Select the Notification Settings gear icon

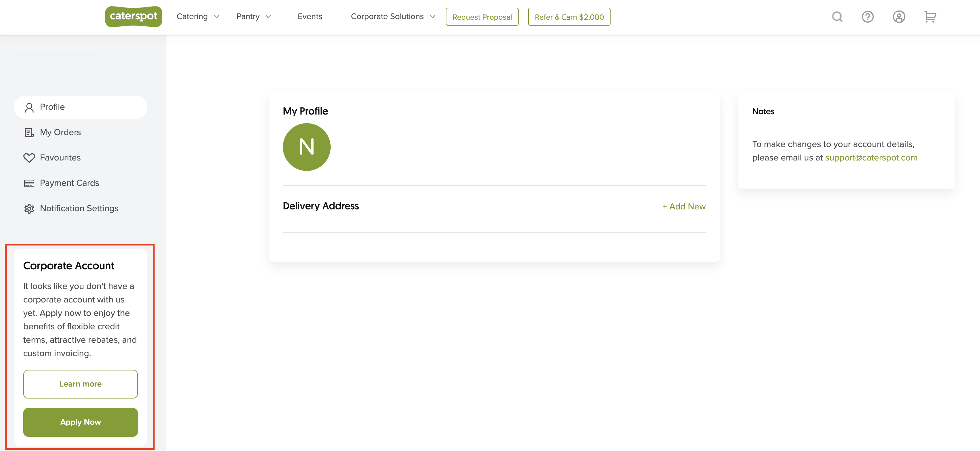click(29, 209)
